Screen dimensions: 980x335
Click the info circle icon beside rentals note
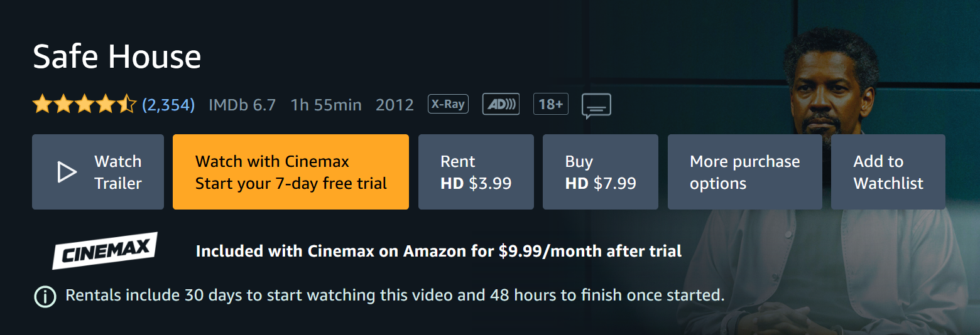click(x=45, y=295)
